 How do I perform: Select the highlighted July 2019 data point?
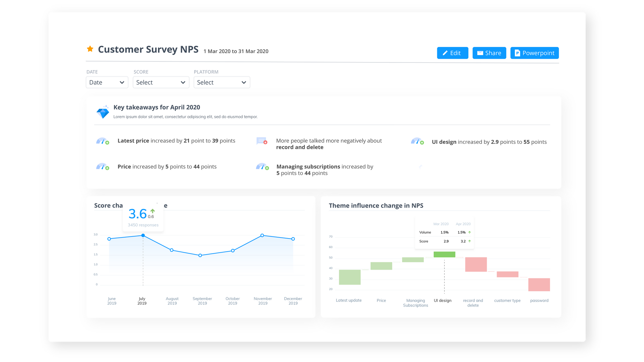click(143, 236)
